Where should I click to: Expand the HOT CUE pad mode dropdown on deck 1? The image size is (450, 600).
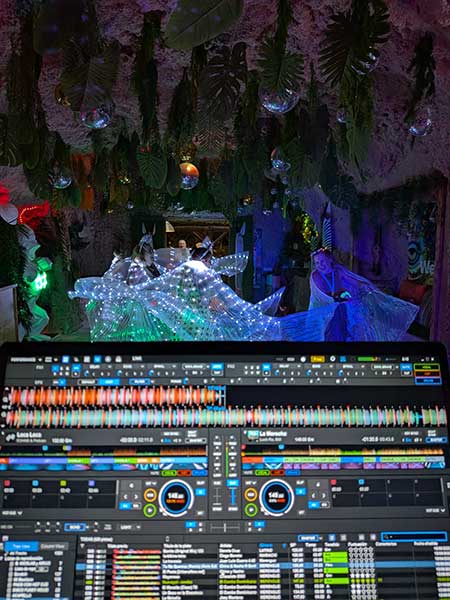12,512
